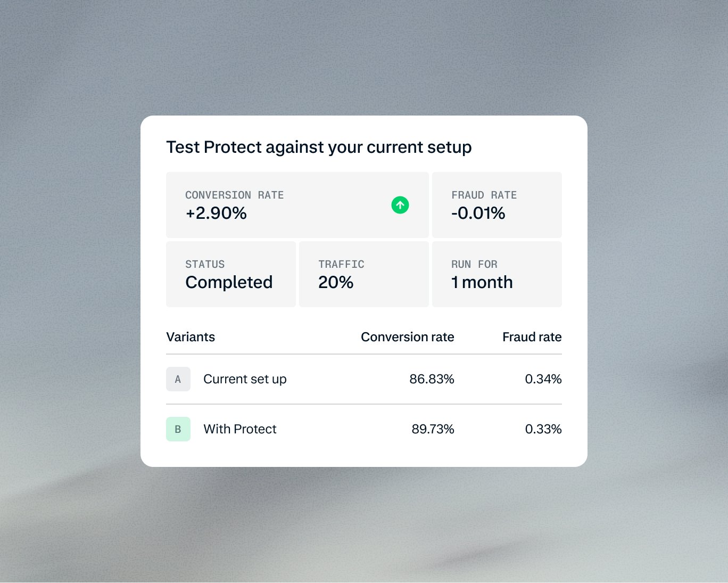The height and width of the screenshot is (583, 728).
Task: Select the variant A badge
Action: [x=178, y=379]
